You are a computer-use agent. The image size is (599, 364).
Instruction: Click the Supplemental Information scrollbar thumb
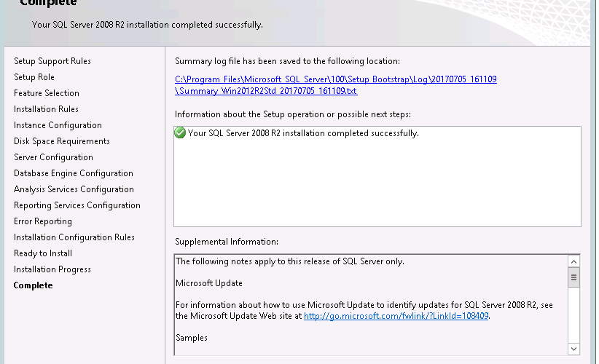[x=573, y=277]
